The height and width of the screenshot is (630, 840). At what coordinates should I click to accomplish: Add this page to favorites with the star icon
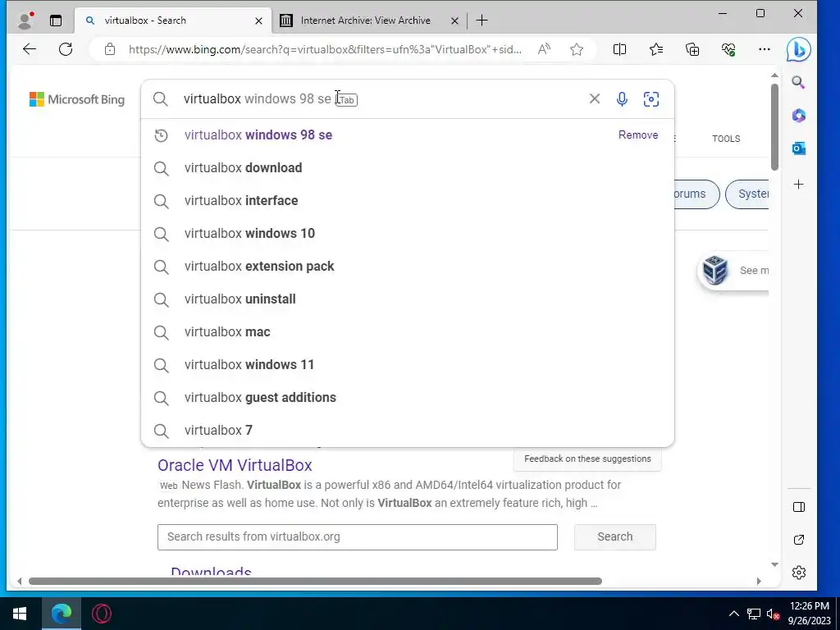tap(577, 49)
